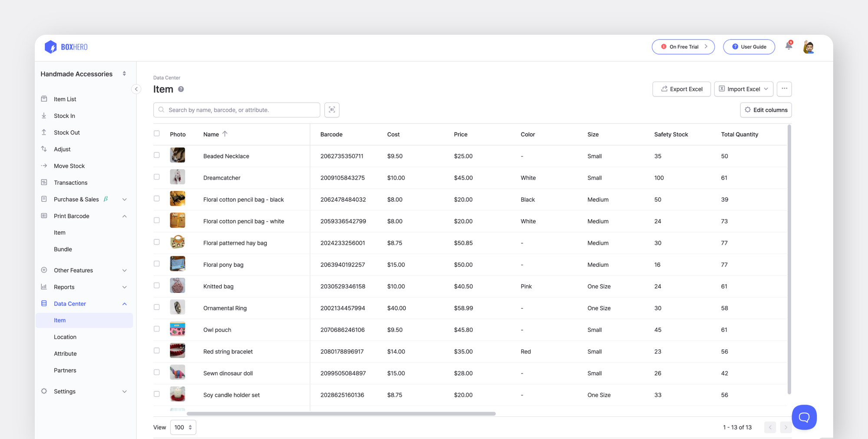The width and height of the screenshot is (868, 439).
Task: Open the Owl pouch photo thumbnail
Action: [177, 329]
